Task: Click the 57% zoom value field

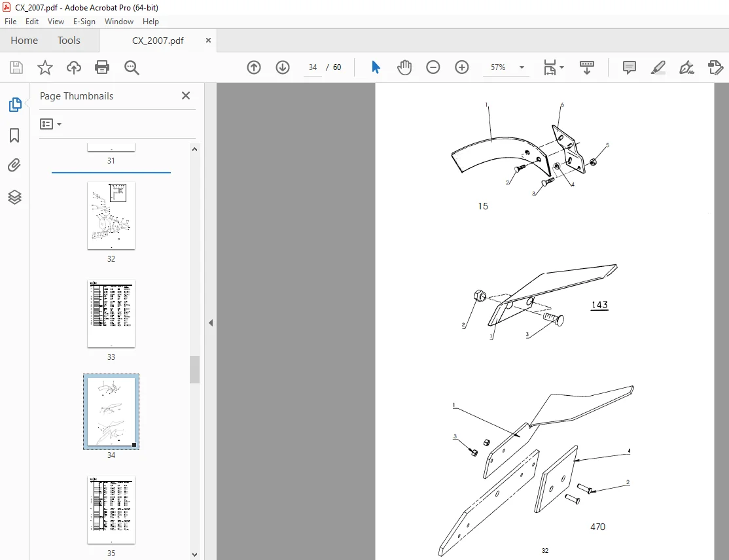Action: tap(498, 67)
